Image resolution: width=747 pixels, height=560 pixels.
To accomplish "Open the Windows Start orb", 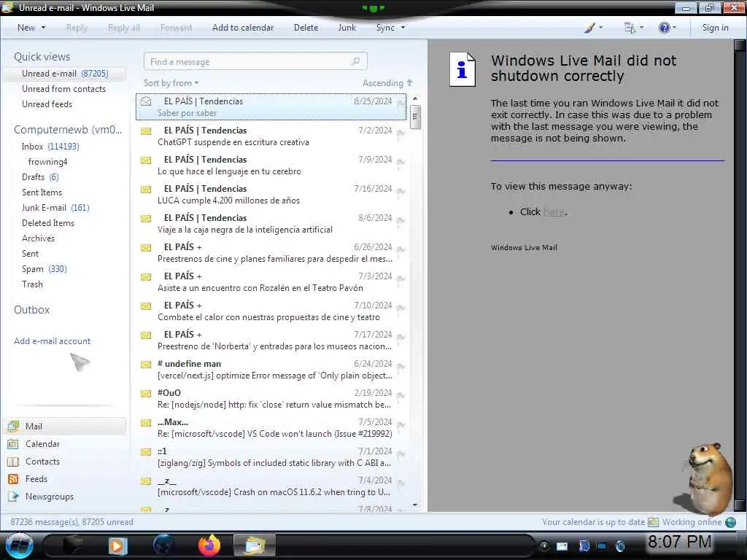I will [19, 545].
